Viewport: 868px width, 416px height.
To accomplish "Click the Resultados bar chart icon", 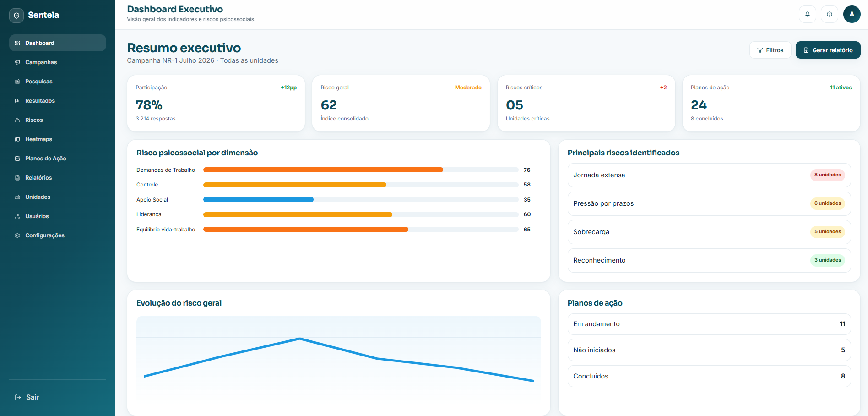I will [17, 101].
